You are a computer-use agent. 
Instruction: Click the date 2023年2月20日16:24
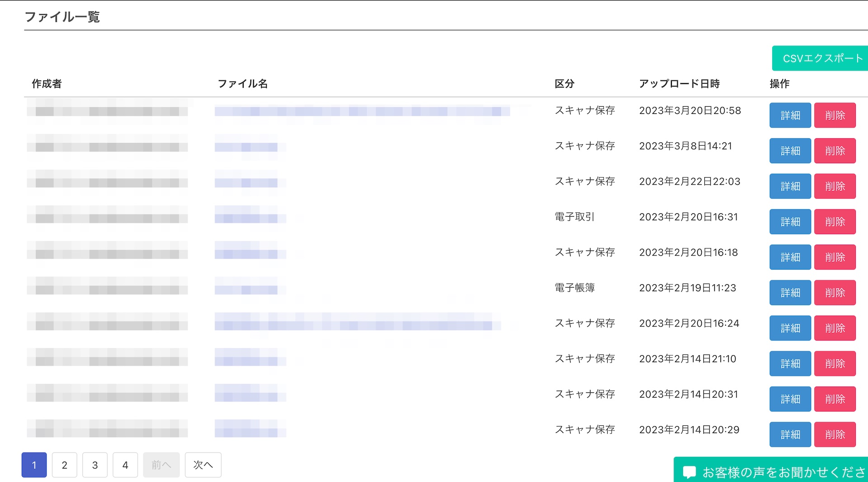coord(689,323)
